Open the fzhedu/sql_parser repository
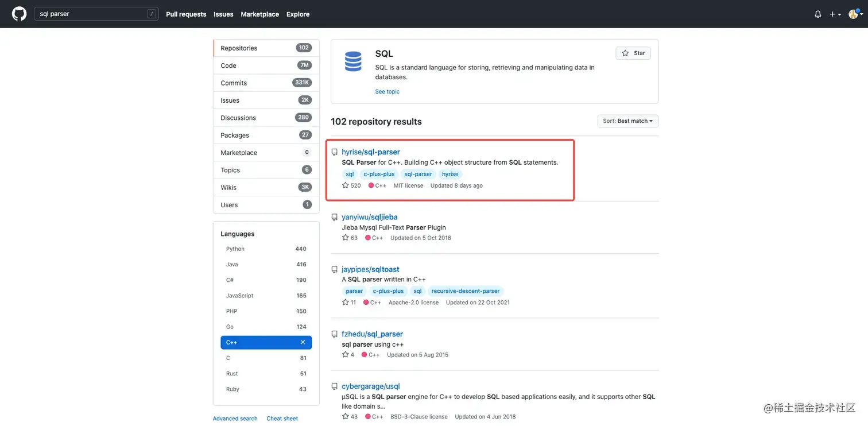 pyautogui.click(x=372, y=334)
